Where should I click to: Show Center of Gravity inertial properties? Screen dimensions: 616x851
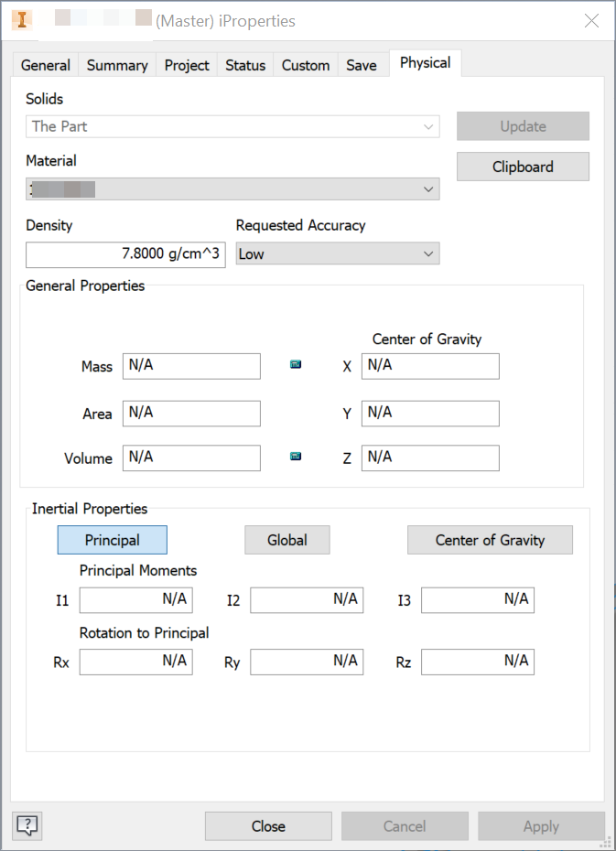[490, 540]
